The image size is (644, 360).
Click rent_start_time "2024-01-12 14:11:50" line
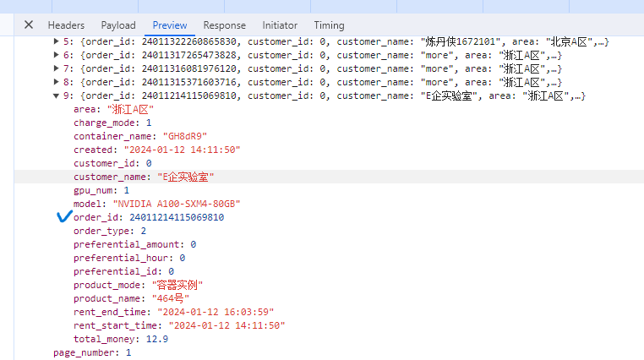[x=179, y=325]
